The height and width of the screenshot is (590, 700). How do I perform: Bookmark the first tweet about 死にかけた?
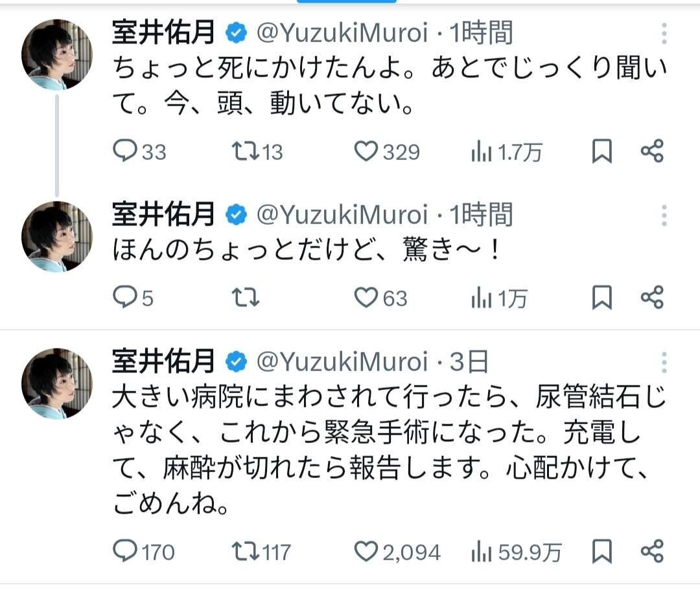(x=602, y=152)
